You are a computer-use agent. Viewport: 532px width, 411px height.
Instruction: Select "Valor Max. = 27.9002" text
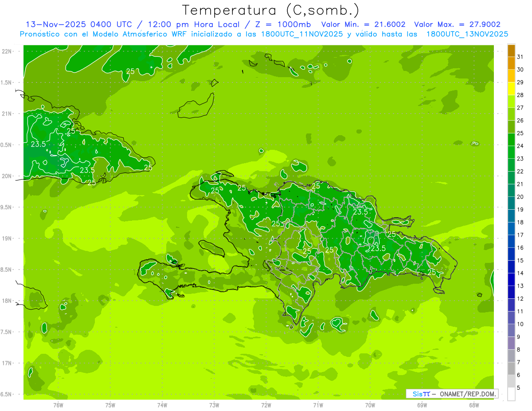pos(457,24)
